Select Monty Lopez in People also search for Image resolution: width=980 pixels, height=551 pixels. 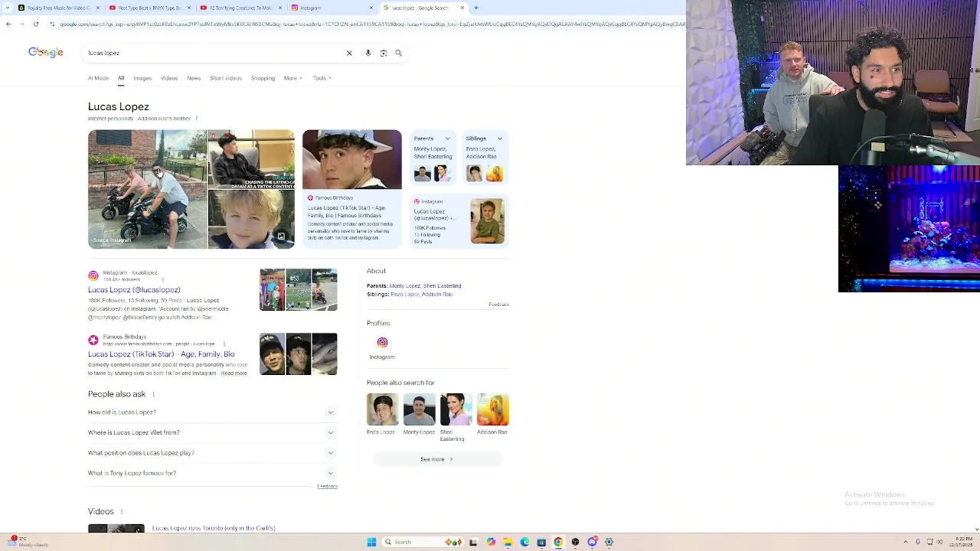[x=419, y=414]
